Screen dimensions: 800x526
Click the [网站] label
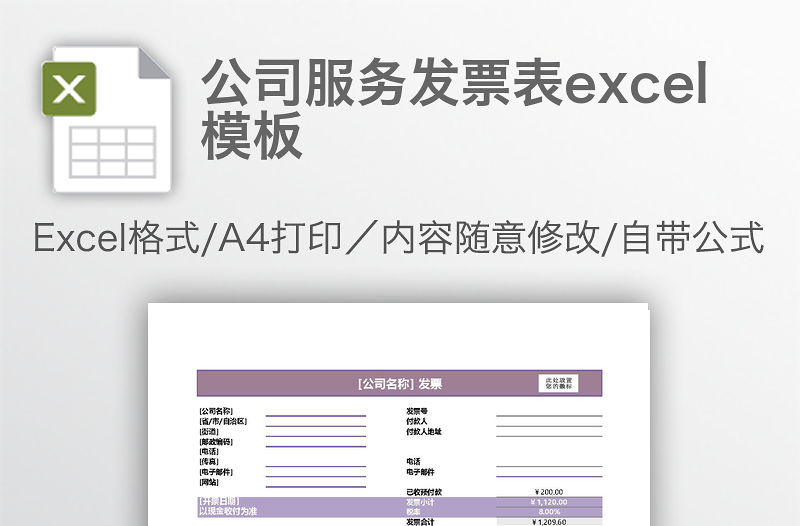pos(209,482)
